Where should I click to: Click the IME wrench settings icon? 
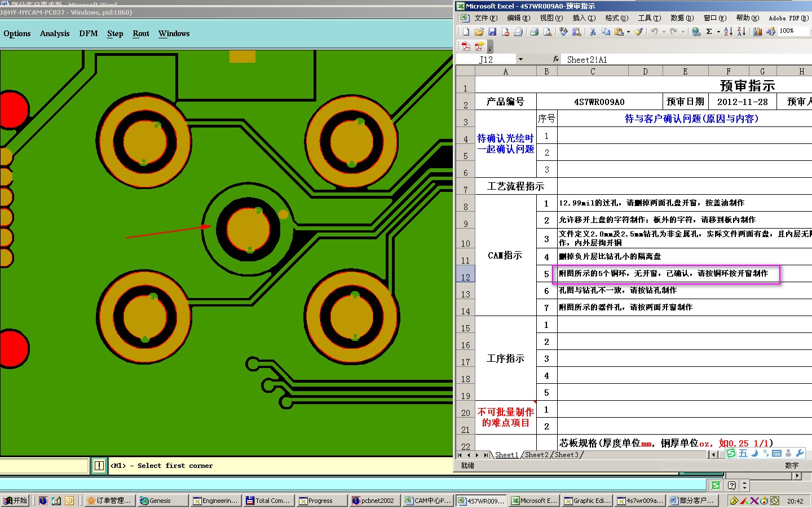pyautogui.click(x=799, y=453)
